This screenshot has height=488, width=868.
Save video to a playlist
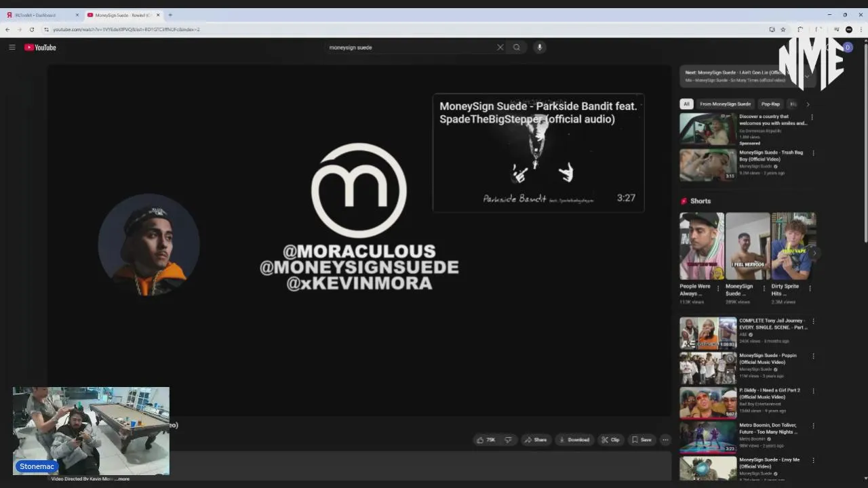click(642, 440)
